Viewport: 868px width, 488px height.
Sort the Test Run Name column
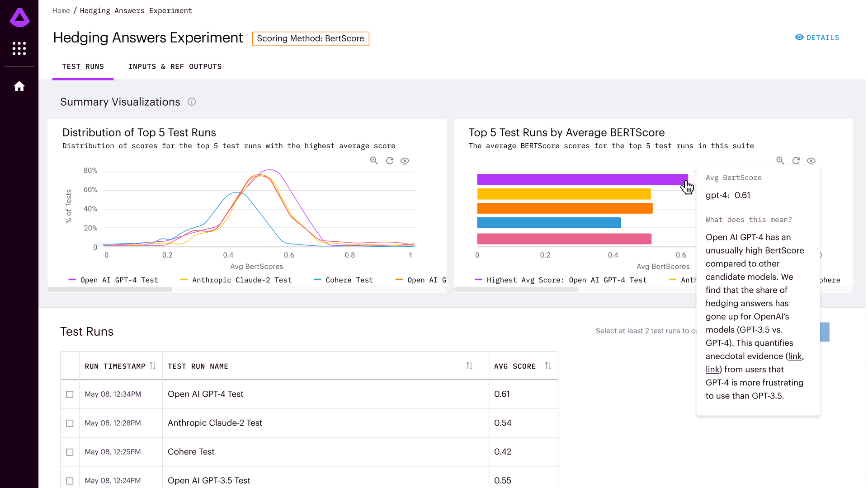[469, 366]
